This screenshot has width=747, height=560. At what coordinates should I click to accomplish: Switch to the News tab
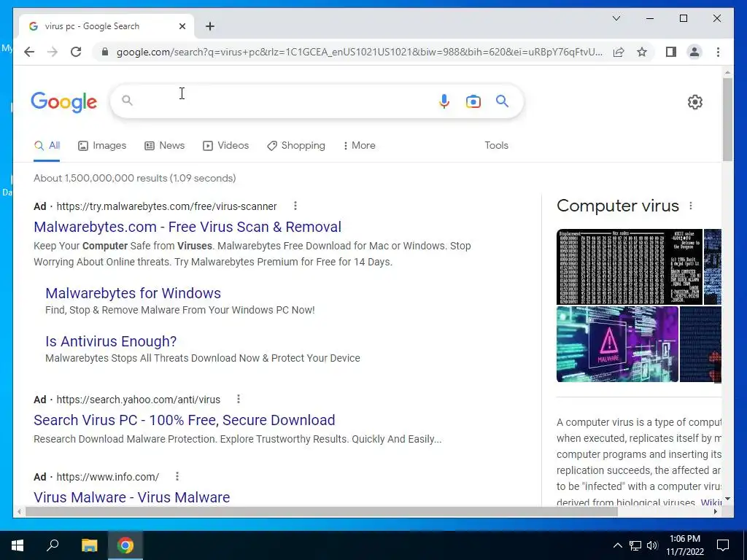(164, 145)
